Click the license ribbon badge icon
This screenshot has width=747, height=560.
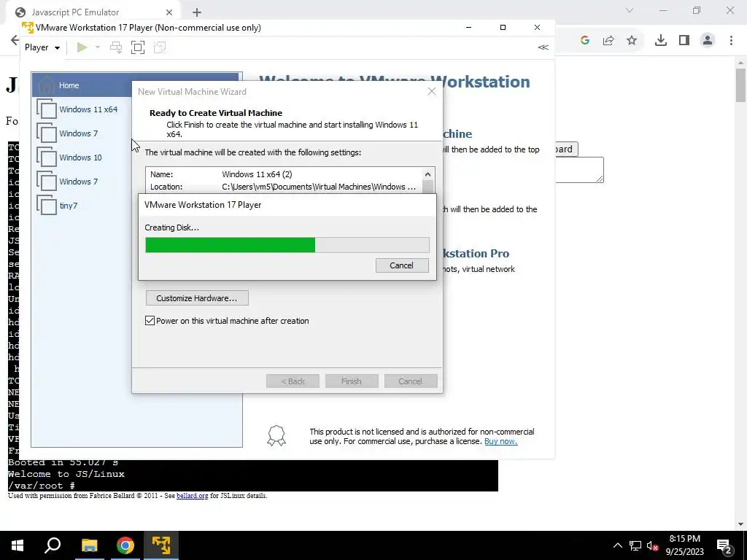click(276, 436)
